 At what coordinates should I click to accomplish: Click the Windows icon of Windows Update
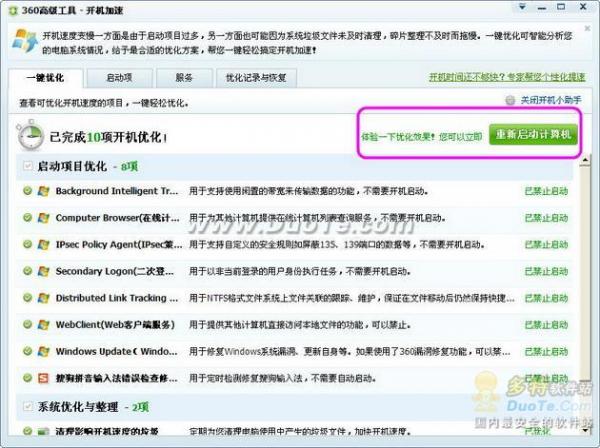click(x=43, y=351)
